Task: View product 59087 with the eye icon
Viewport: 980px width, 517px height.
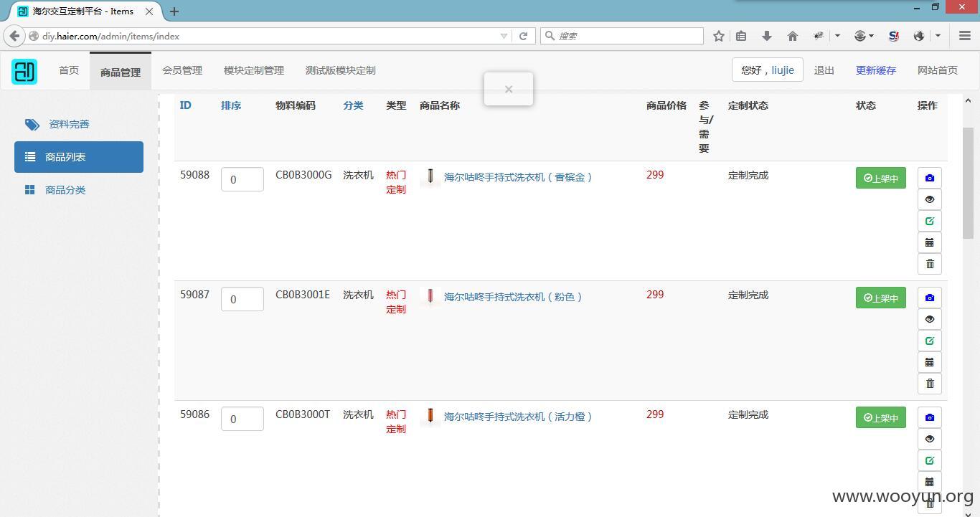Action: [x=930, y=319]
